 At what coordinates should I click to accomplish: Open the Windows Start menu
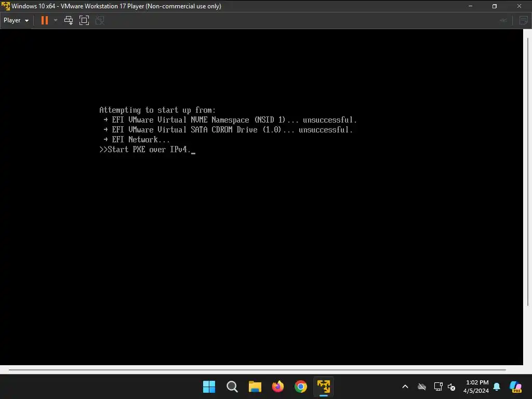(209, 387)
